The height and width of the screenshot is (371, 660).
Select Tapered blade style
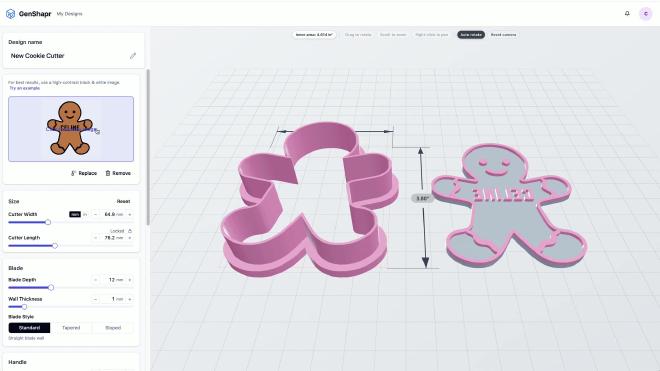point(71,328)
